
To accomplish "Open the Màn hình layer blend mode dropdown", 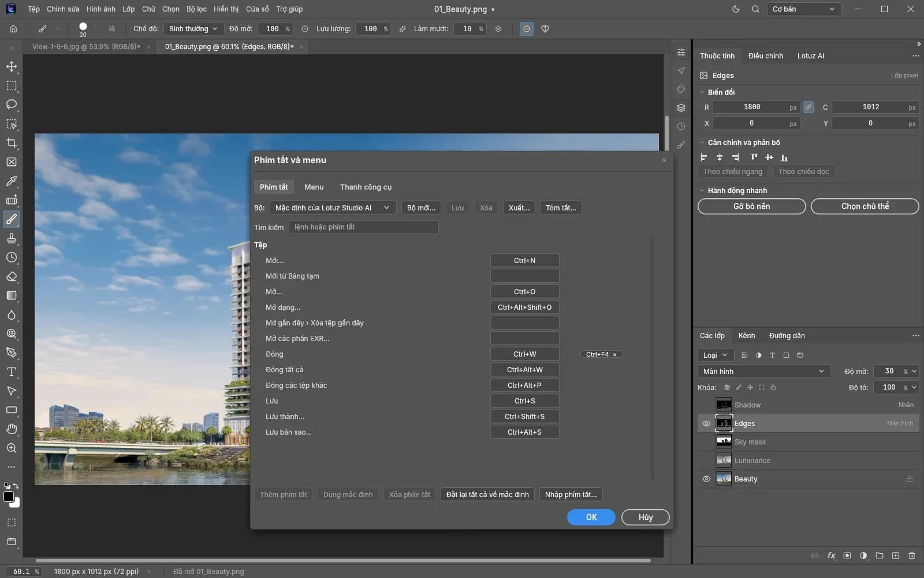I will click(763, 372).
